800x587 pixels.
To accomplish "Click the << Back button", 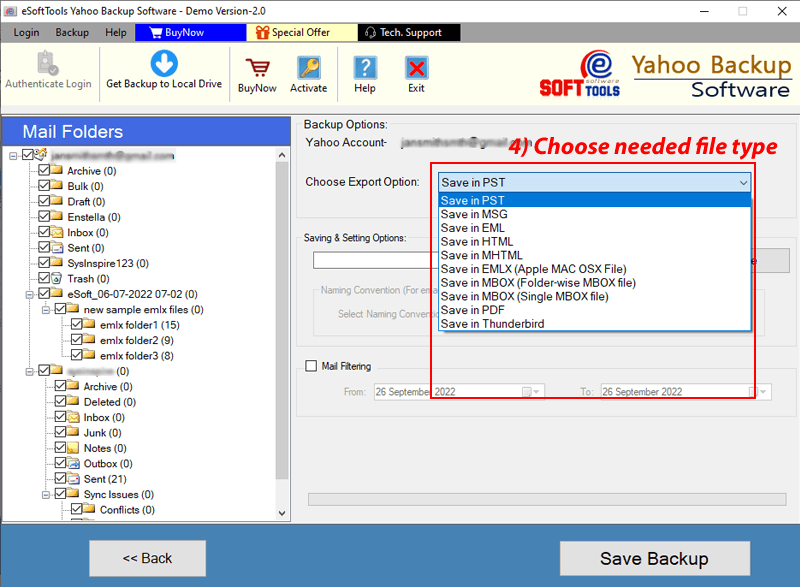I will 147,558.
